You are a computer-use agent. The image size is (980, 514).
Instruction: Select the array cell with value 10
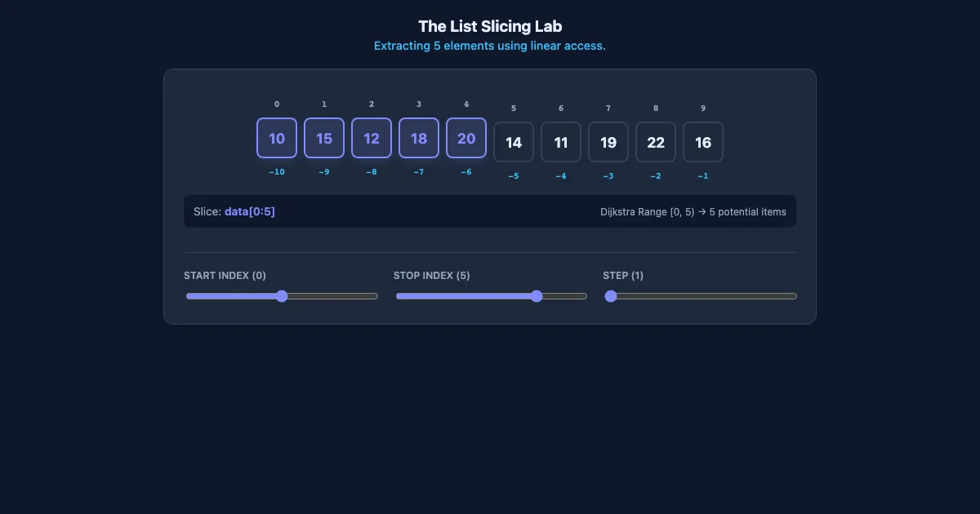[277, 138]
